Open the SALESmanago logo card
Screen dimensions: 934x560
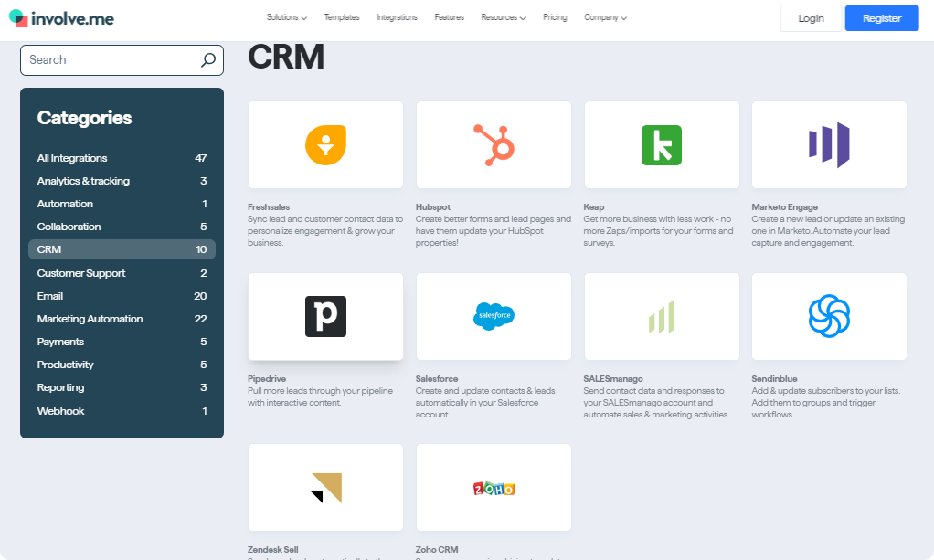[662, 316]
